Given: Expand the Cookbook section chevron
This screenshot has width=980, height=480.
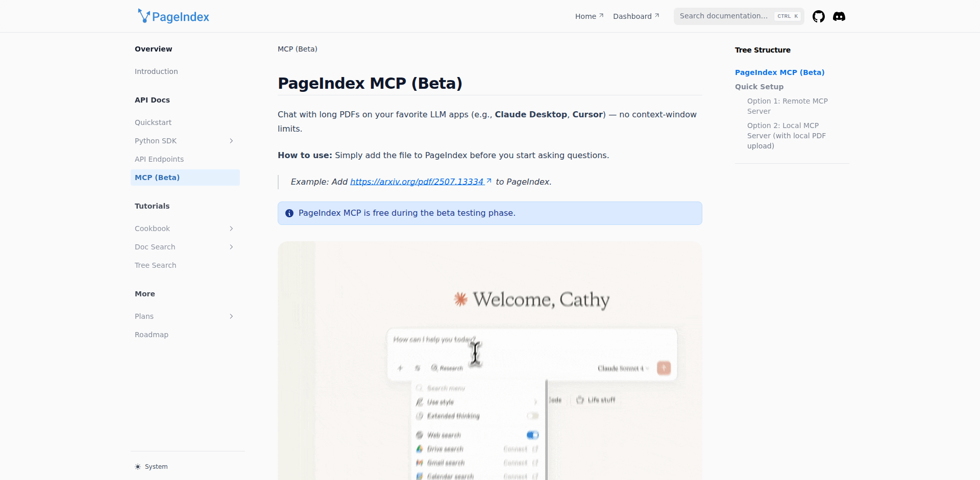Looking at the screenshot, I should (x=231, y=229).
